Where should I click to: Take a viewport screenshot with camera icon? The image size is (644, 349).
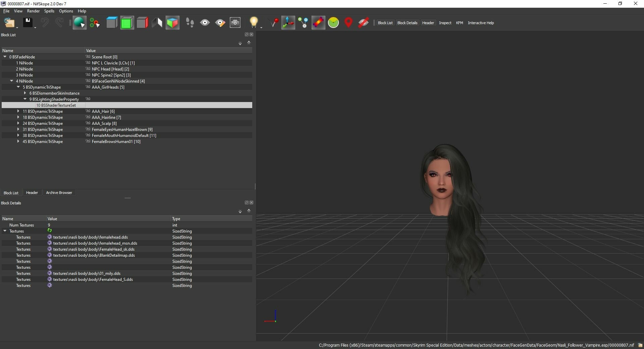(235, 23)
